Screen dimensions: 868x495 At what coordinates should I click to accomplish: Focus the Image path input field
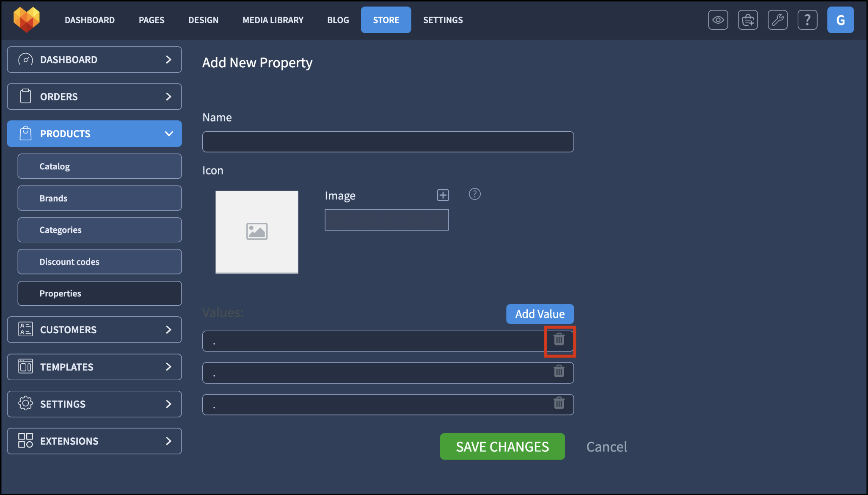pos(387,220)
